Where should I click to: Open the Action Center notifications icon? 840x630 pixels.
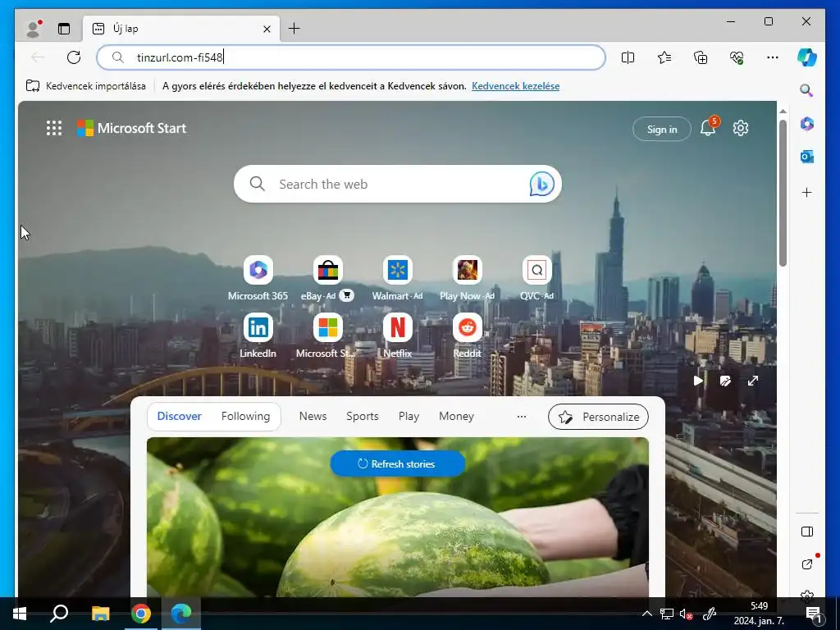click(x=813, y=614)
